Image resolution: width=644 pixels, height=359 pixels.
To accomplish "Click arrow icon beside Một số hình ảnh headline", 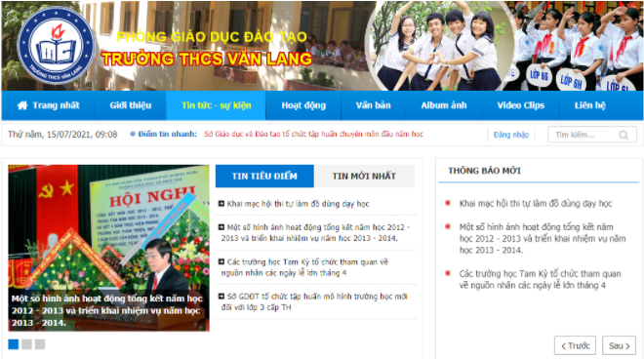I will click(x=221, y=226).
